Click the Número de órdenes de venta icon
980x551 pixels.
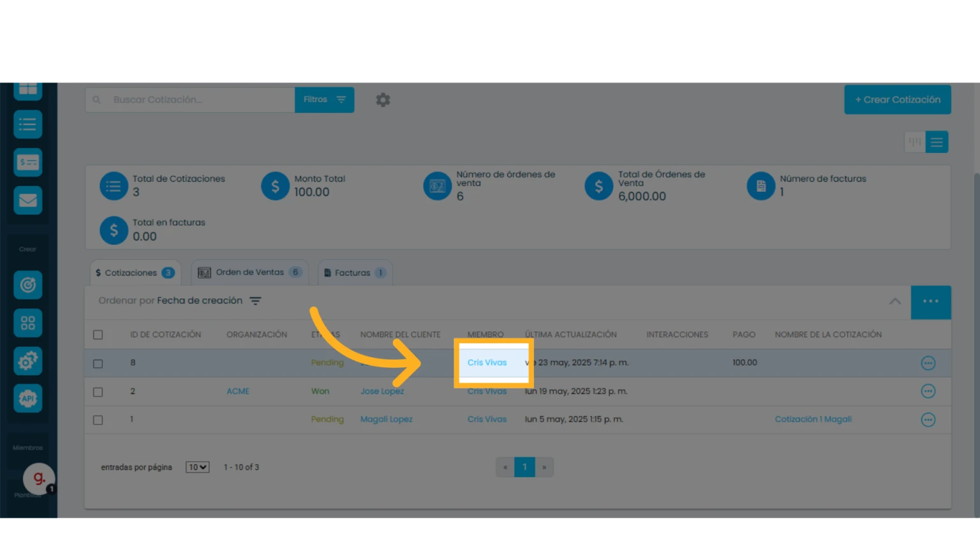437,186
